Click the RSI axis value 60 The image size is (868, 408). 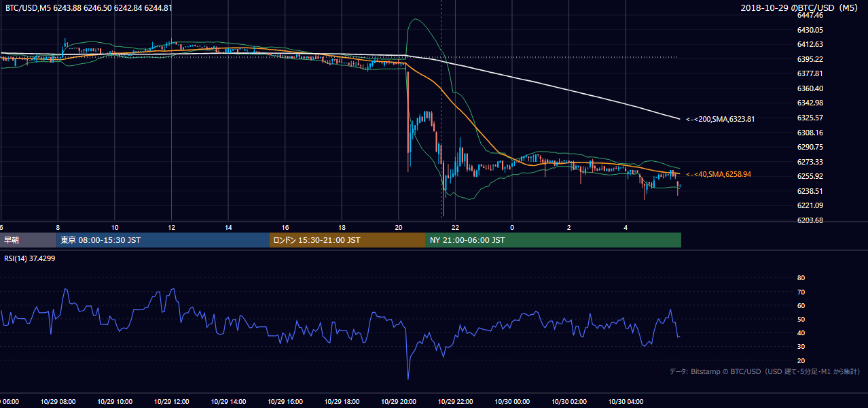click(801, 305)
